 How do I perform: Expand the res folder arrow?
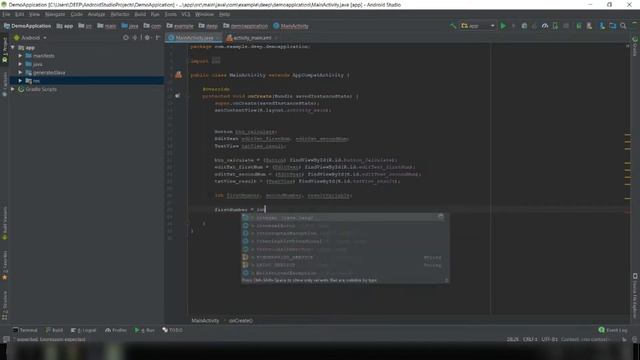(x=20, y=81)
